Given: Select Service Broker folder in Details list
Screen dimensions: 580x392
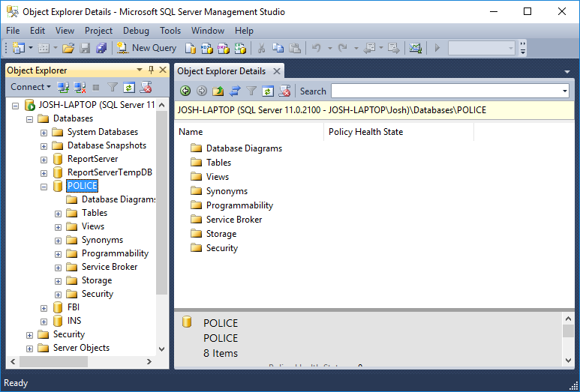Looking at the screenshot, I should pyautogui.click(x=234, y=220).
